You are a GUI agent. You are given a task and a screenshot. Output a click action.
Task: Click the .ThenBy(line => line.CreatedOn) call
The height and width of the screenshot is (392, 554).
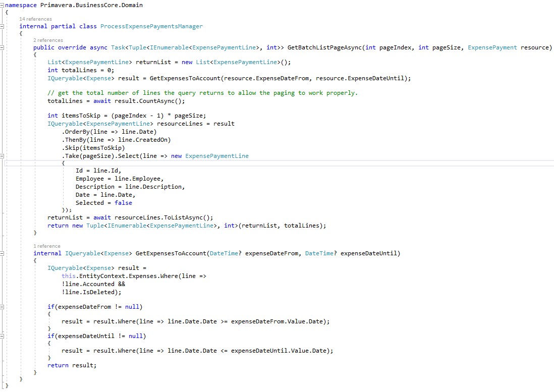click(x=116, y=140)
